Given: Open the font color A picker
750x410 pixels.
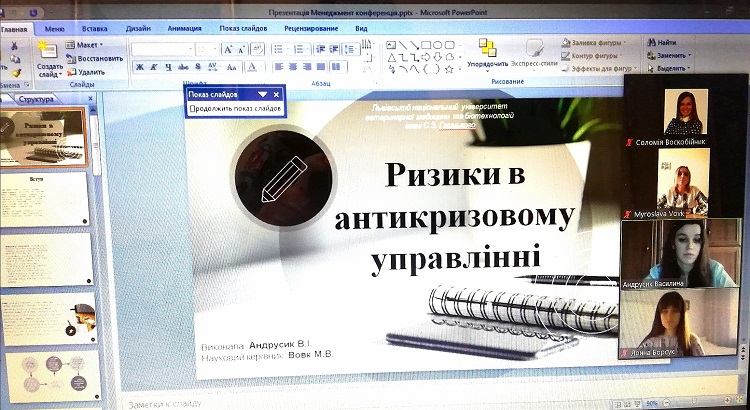Looking at the screenshot, I should (254, 67).
